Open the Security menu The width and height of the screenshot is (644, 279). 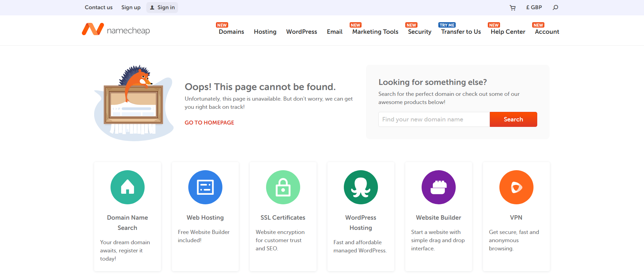click(x=420, y=32)
